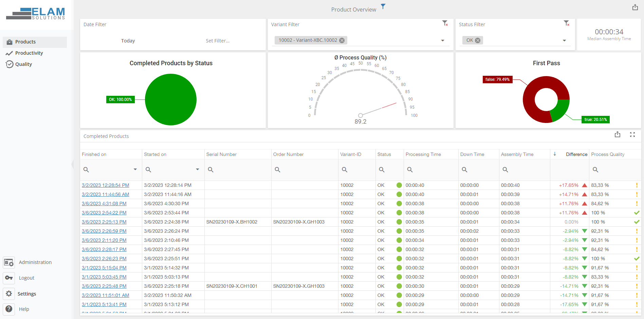Screen dimensions: 644x319
Task: Remove the 10002 - Variant-XBC.10002 filter chip
Action: click(x=342, y=40)
